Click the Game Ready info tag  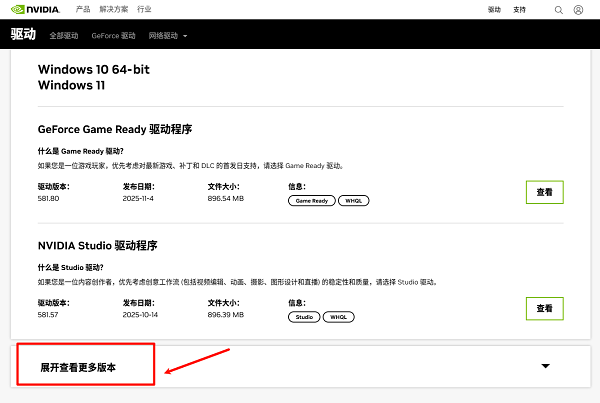click(310, 200)
